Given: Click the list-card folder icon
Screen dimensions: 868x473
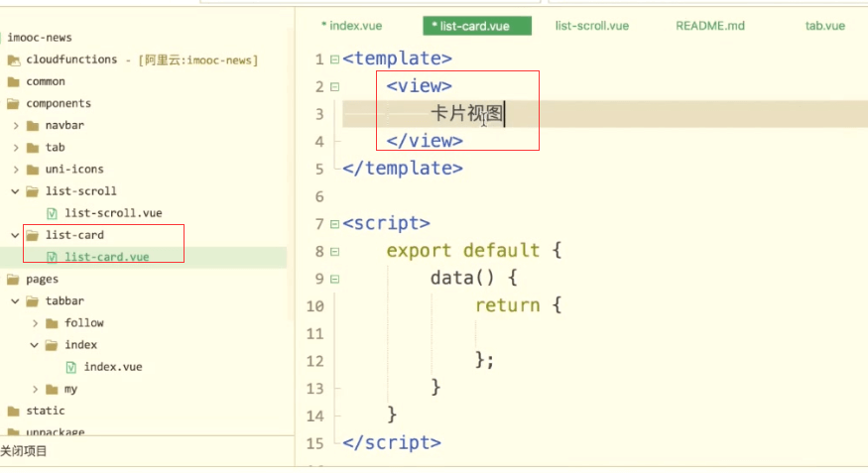Looking at the screenshot, I should coord(33,236).
